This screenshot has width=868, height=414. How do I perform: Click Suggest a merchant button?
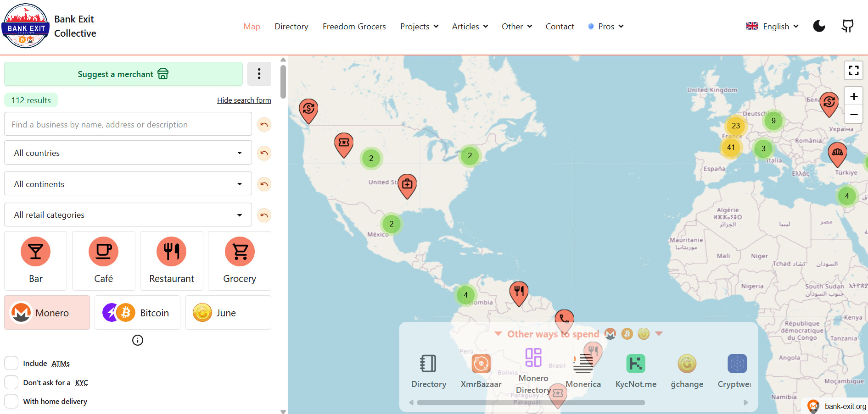(123, 74)
